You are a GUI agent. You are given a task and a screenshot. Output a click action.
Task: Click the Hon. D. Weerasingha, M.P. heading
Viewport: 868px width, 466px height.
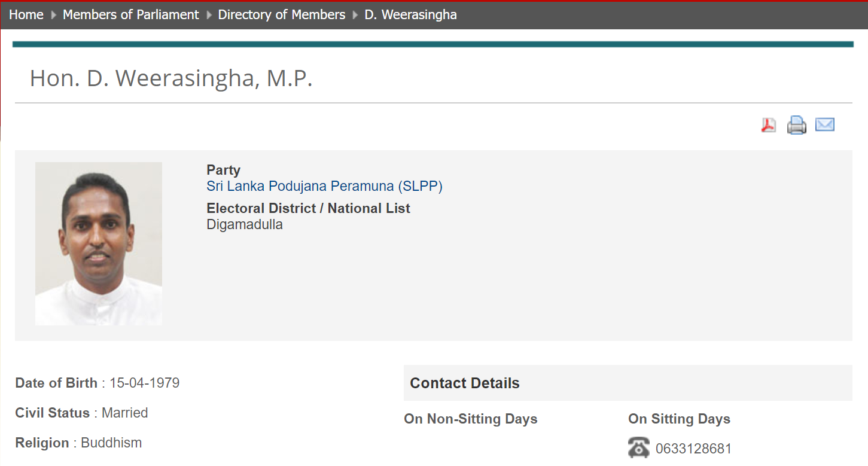click(x=171, y=78)
